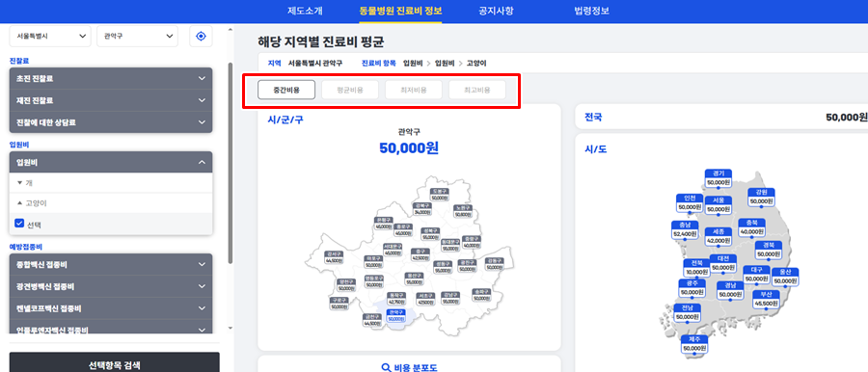Click the 울산 marker on national map
Image resolution: width=868 pixels, height=372 pixels.
786,277
